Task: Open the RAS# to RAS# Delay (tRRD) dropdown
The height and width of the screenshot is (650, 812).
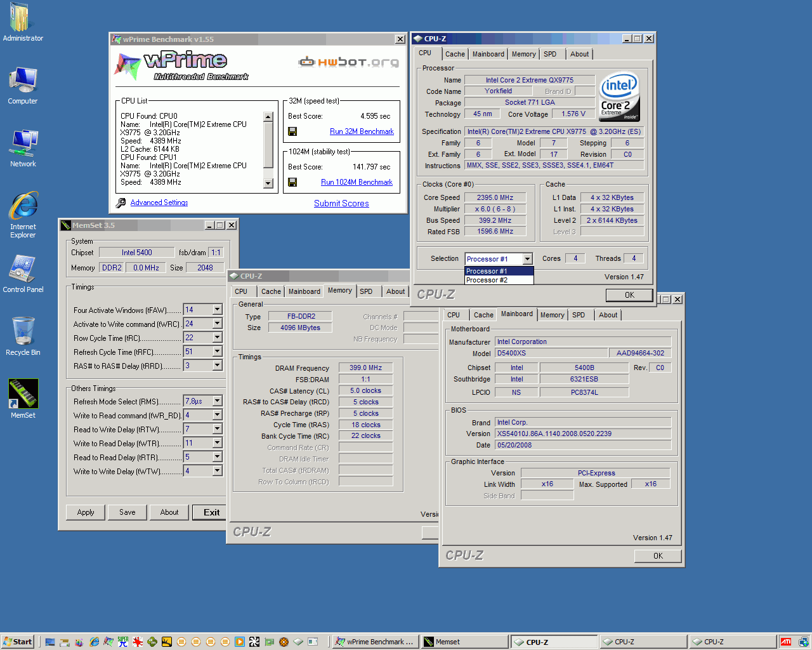Action: pyautogui.click(x=218, y=366)
